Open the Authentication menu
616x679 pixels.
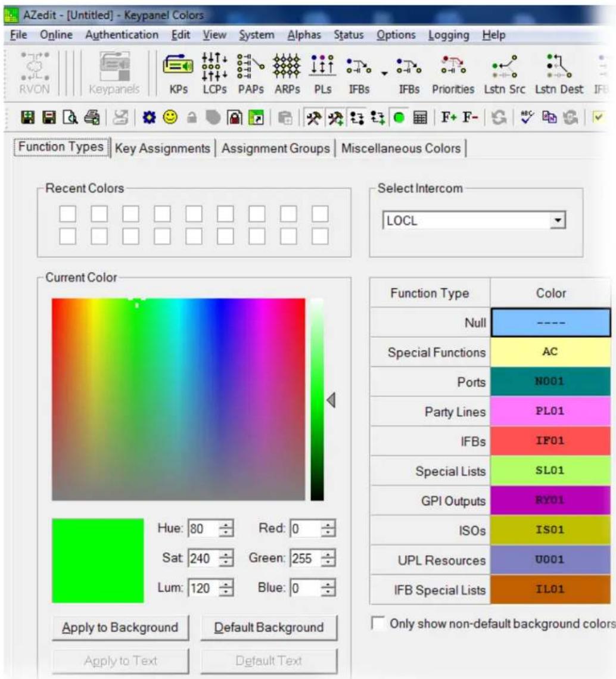coord(122,35)
